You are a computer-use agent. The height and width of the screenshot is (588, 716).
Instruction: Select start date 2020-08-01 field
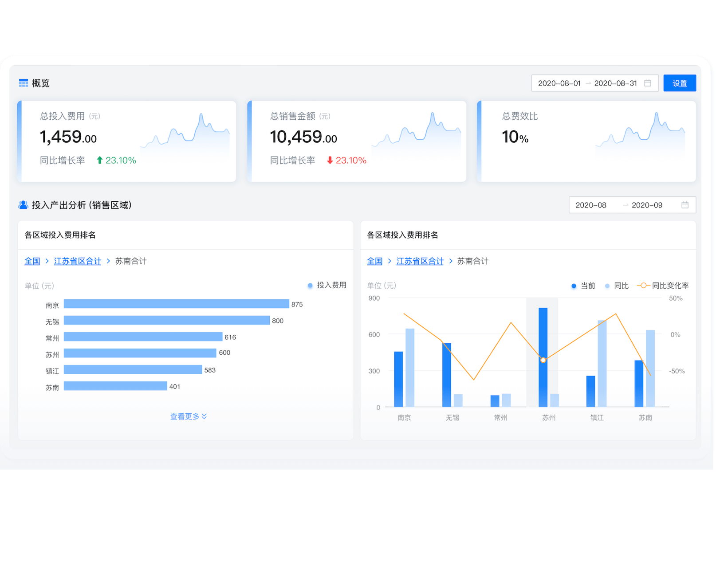point(559,83)
